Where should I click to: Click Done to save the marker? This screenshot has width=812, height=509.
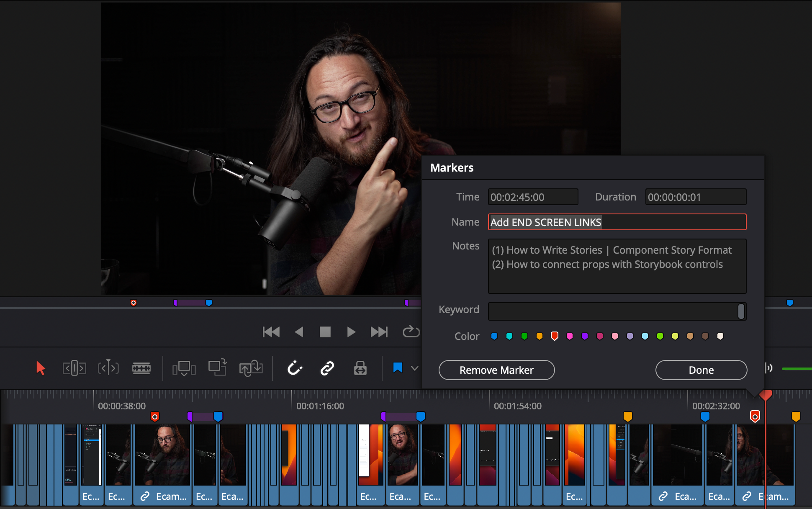tap(701, 370)
